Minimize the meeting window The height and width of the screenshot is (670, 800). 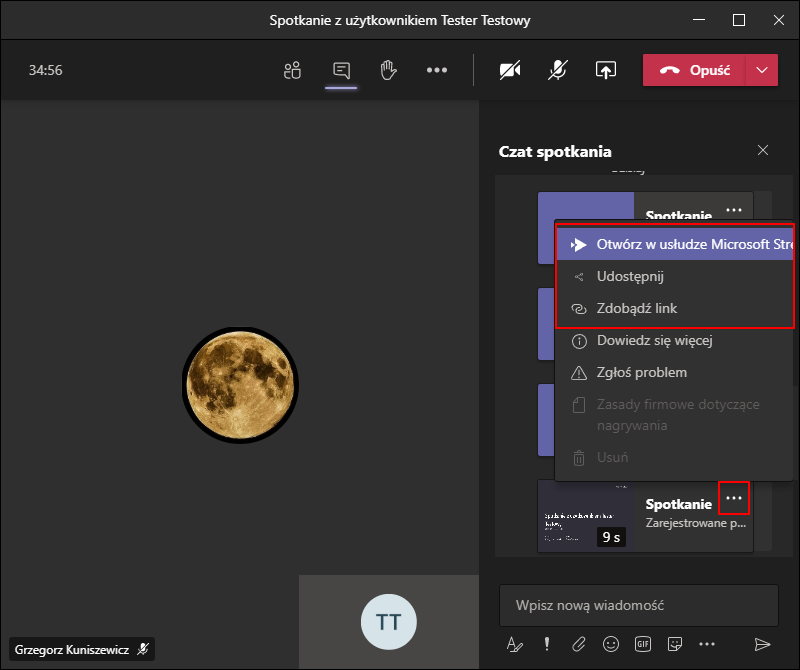699,20
